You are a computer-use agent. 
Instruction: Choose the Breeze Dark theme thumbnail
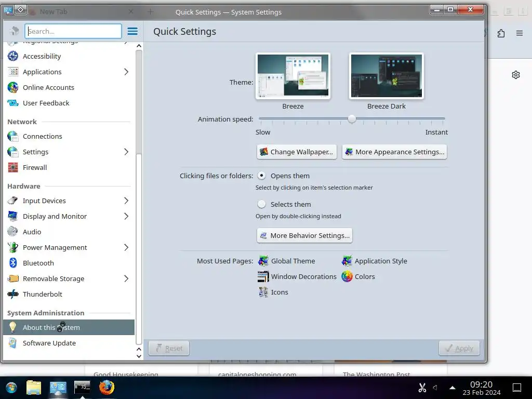(387, 76)
